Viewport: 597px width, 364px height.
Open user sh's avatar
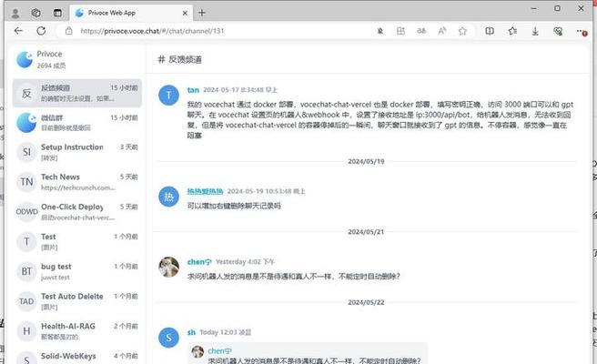[168, 338]
